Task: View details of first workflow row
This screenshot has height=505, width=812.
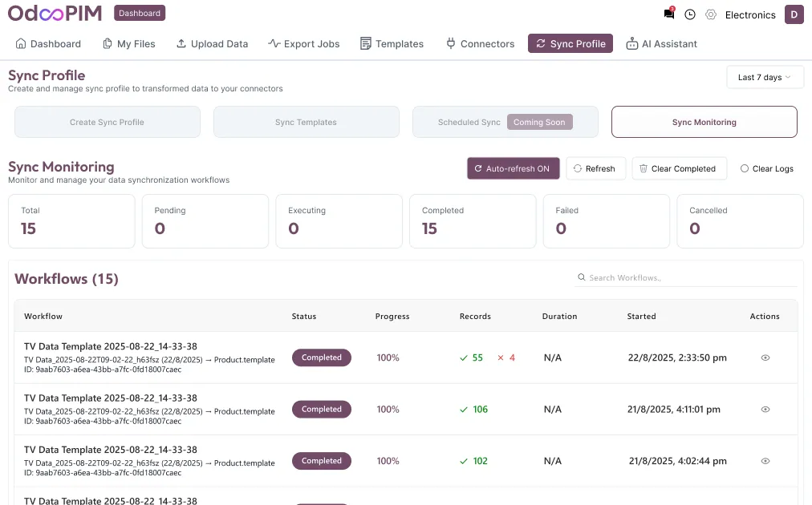Action: pos(765,358)
